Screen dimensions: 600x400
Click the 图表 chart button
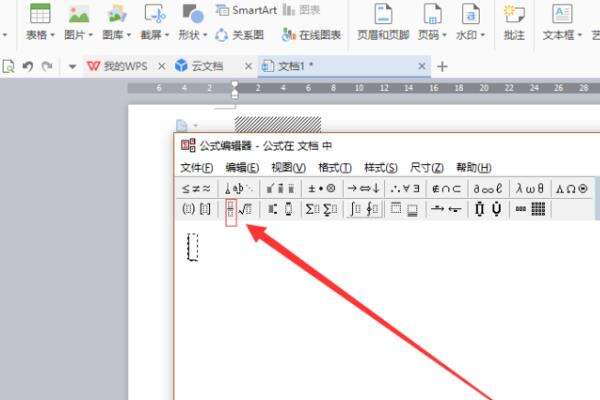pyautogui.click(x=302, y=10)
